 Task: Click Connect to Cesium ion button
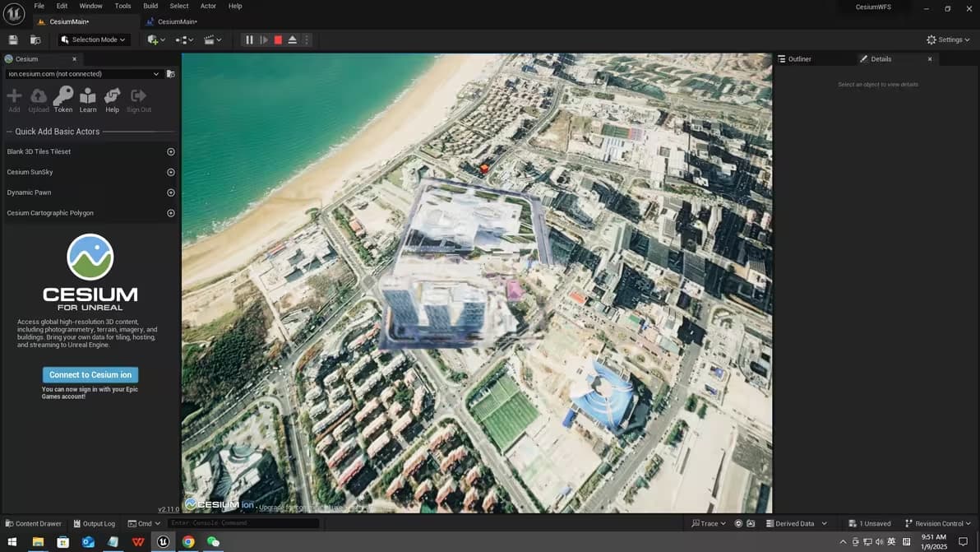pyautogui.click(x=90, y=374)
